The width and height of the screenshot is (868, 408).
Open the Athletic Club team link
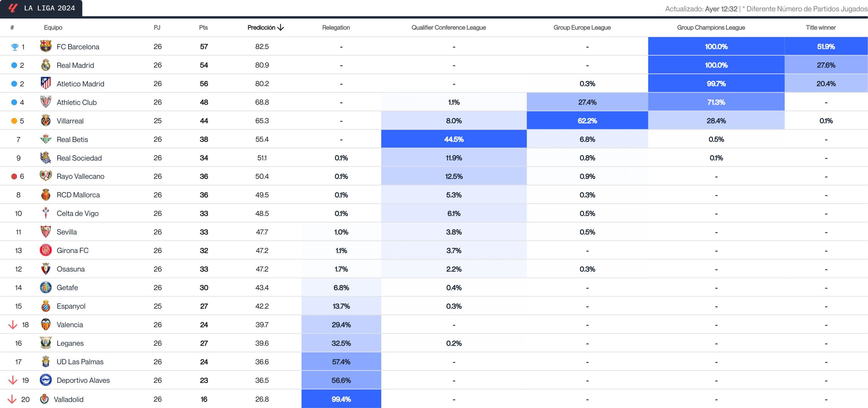(x=77, y=102)
